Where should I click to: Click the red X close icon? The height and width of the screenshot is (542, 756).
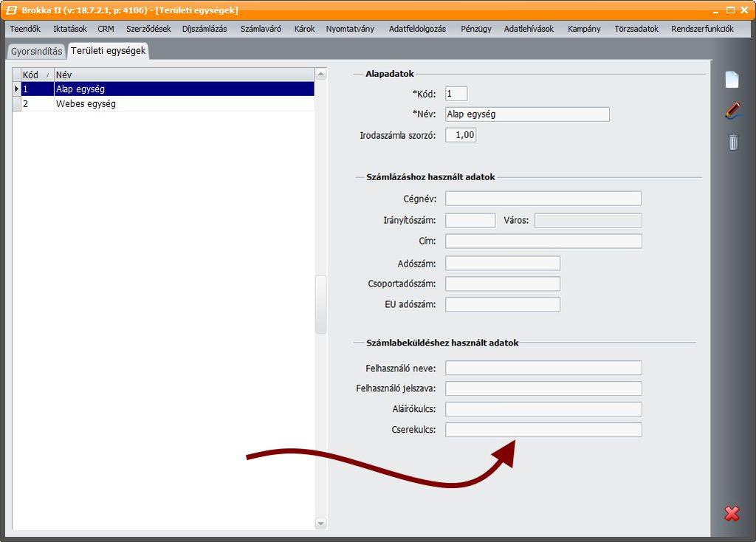tap(732, 513)
